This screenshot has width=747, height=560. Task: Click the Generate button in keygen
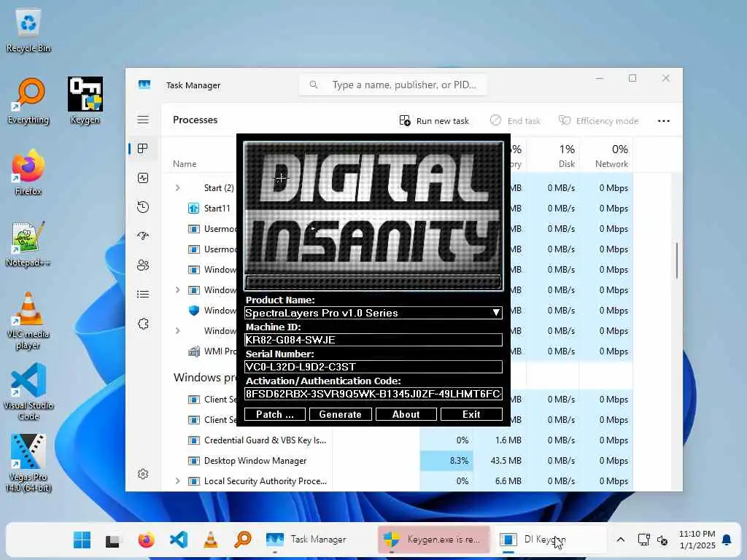pos(340,414)
